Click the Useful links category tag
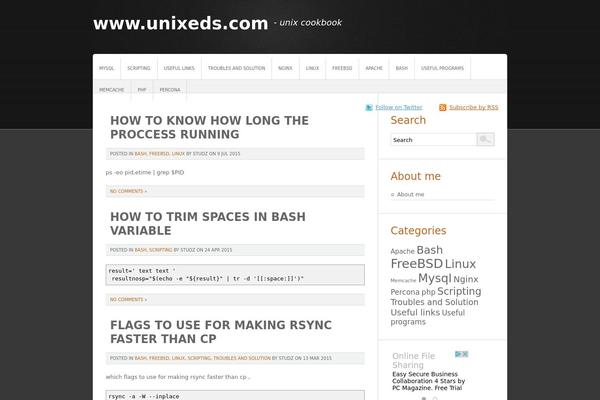Viewport: 600px width, 400px height. [x=415, y=313]
